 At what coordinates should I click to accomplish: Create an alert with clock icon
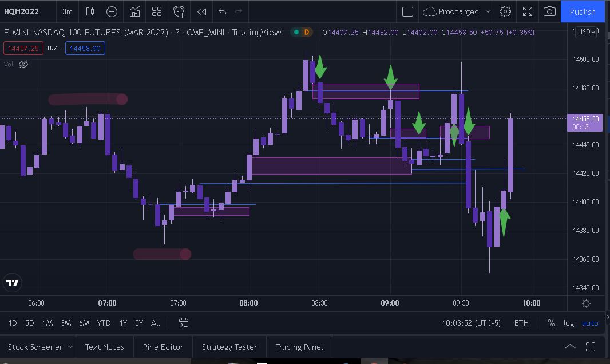point(179,11)
